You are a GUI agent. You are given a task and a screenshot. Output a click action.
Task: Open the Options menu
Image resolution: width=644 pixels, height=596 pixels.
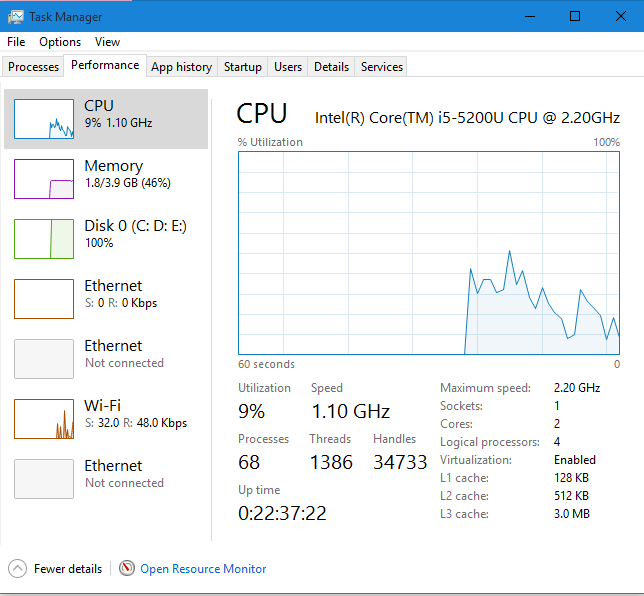pyautogui.click(x=60, y=42)
